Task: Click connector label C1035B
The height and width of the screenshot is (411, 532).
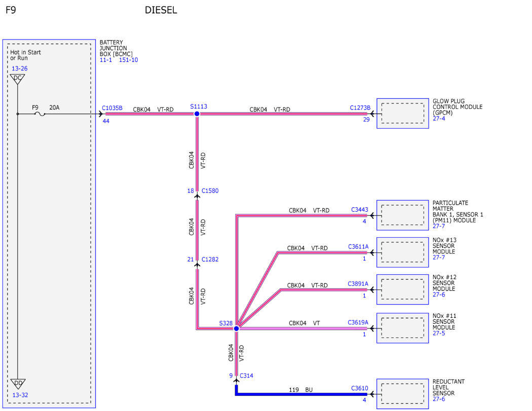Action: tap(112, 108)
